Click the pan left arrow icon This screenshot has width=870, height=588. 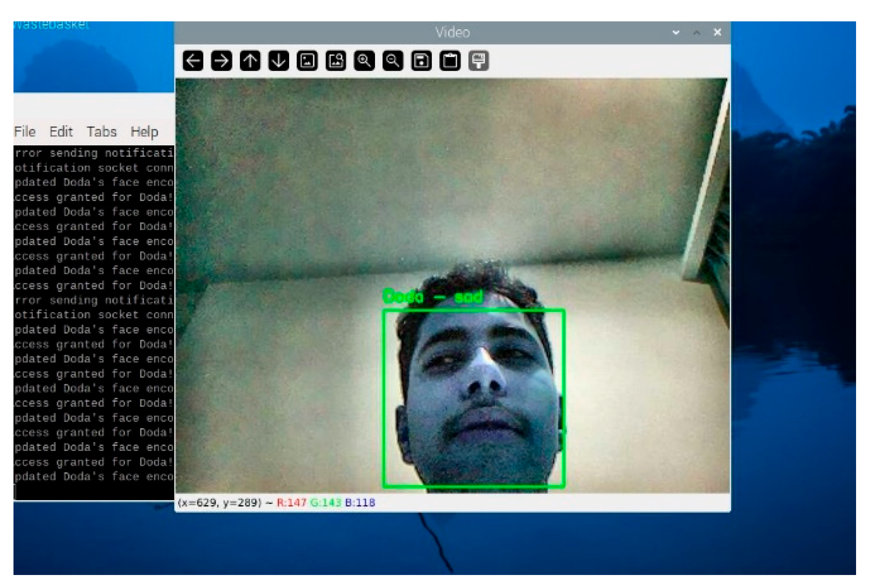tap(193, 61)
